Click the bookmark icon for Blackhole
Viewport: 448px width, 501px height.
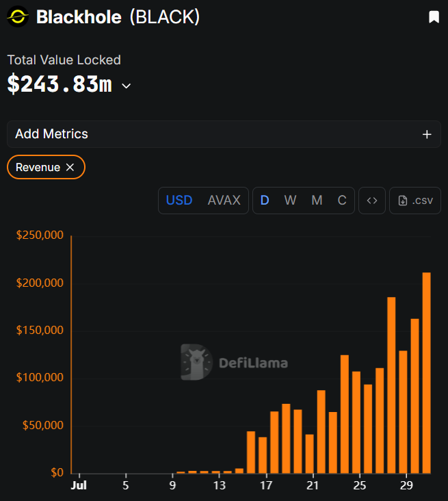pos(434,17)
